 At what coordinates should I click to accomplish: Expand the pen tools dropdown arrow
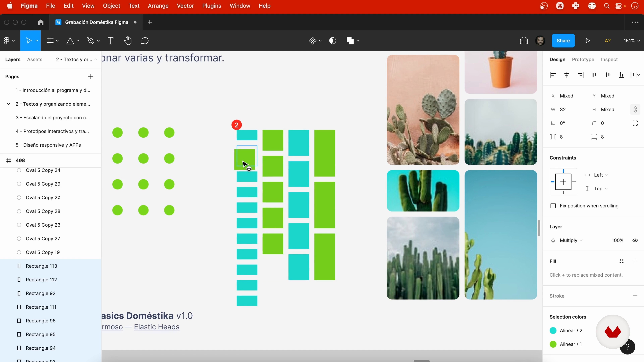coord(98,41)
